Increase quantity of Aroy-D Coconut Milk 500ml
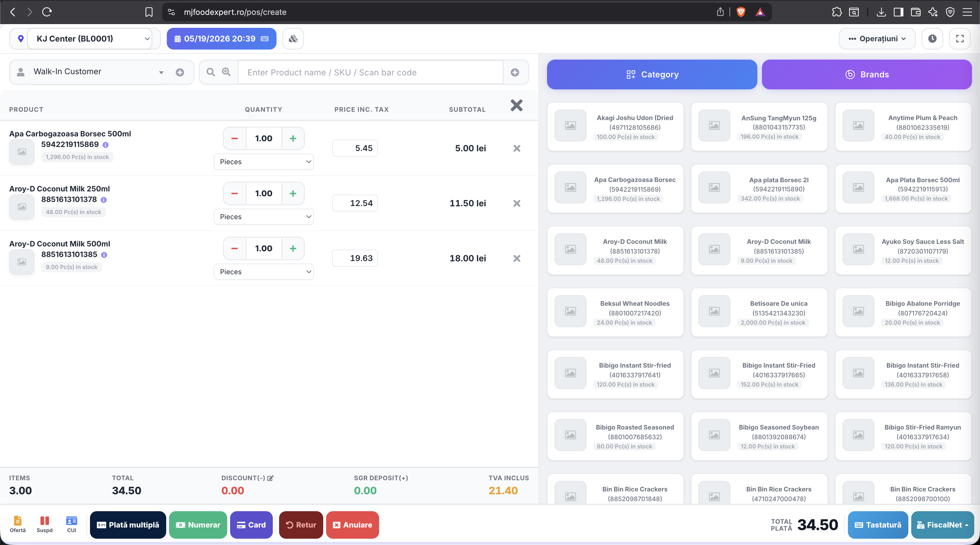 point(293,248)
